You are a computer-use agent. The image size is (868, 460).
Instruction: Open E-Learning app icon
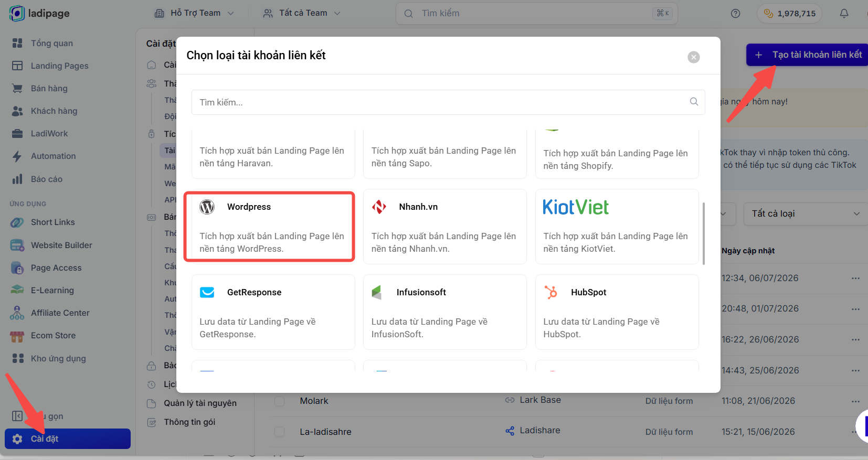click(17, 290)
